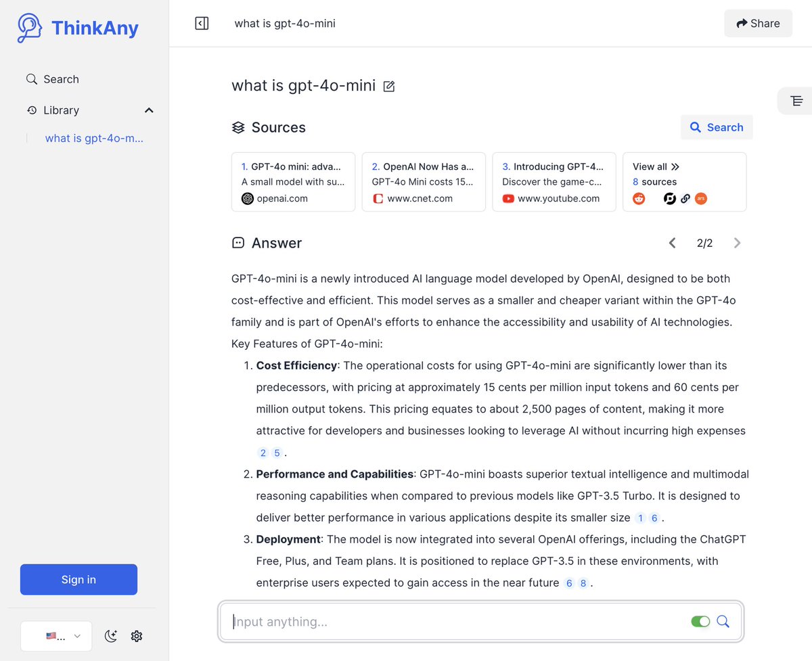Go to the previous answer arrow
Image resolution: width=812 pixels, height=661 pixels.
[672, 243]
